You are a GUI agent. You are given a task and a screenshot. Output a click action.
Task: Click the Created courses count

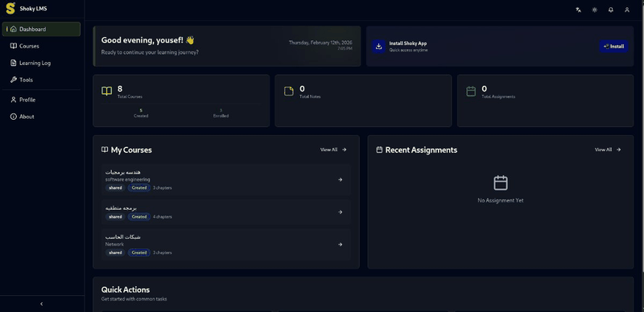[x=141, y=110]
